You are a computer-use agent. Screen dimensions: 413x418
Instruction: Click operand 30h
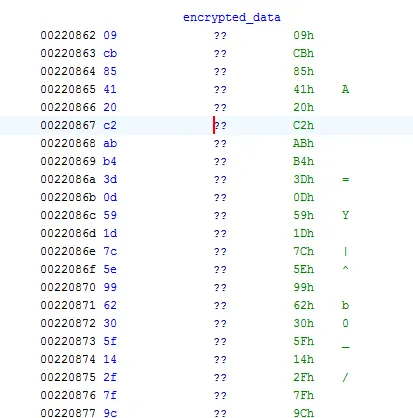(303, 323)
